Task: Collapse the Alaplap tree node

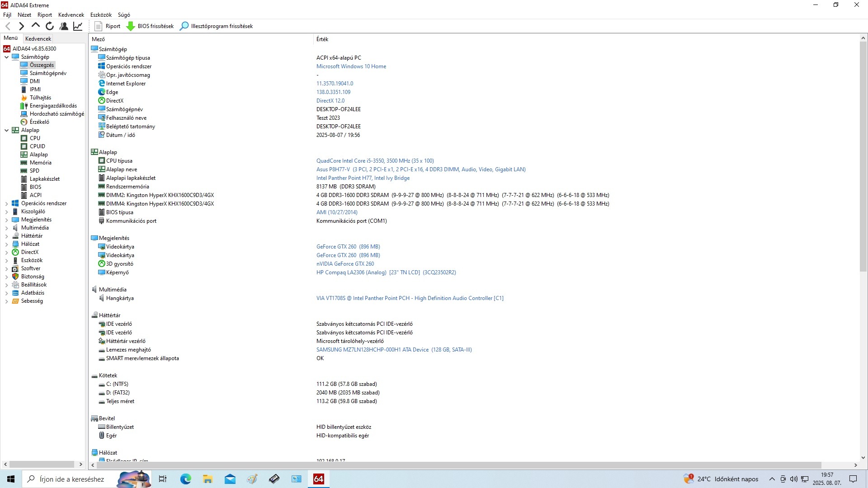Action: tap(6, 131)
